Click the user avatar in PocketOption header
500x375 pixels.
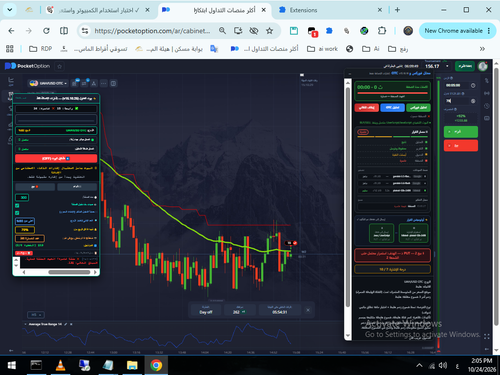point(483,66)
